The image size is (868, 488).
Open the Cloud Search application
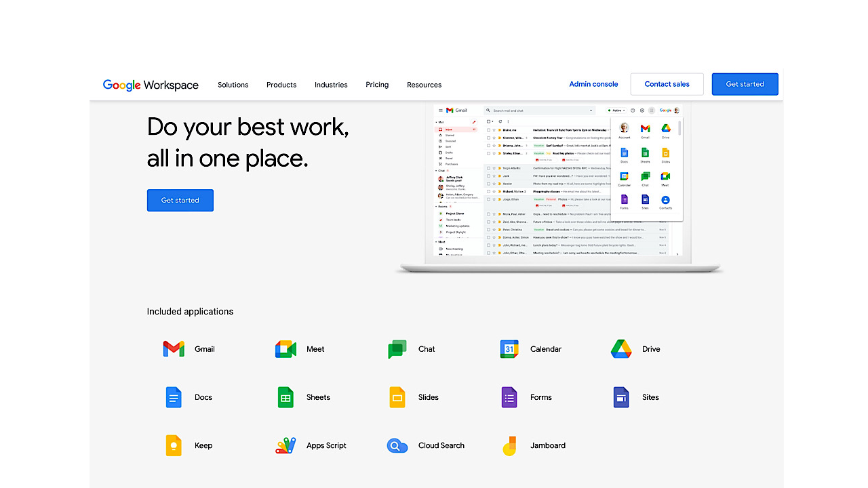pyautogui.click(x=426, y=445)
